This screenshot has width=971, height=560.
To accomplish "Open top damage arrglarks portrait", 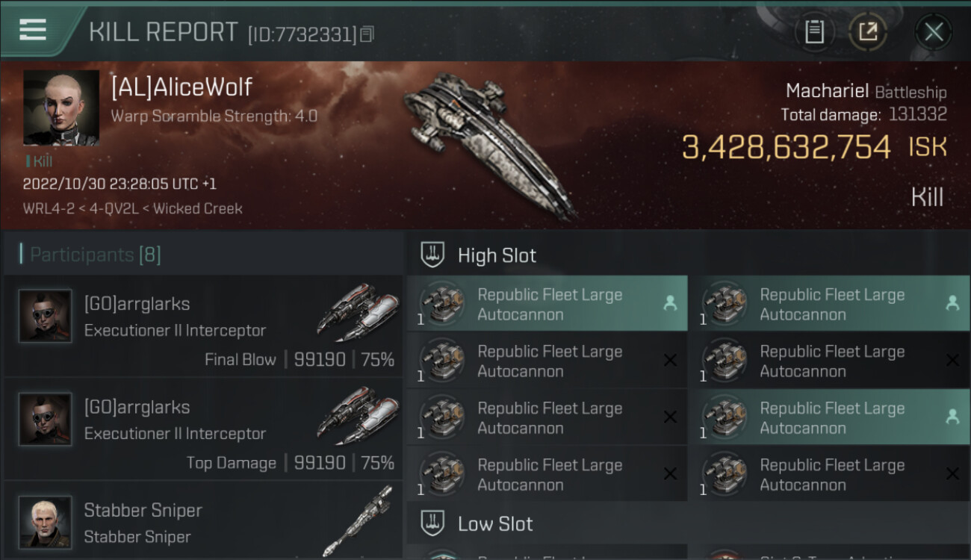I will (x=46, y=419).
